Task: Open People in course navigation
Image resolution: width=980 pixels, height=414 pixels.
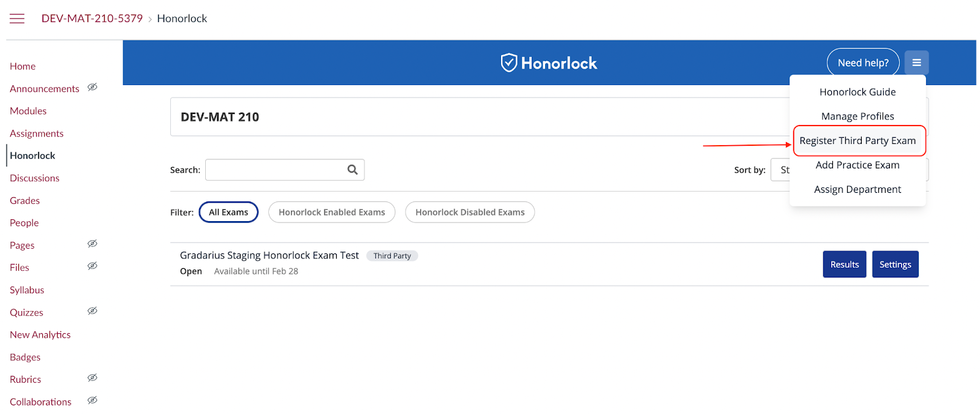Action: point(24,223)
